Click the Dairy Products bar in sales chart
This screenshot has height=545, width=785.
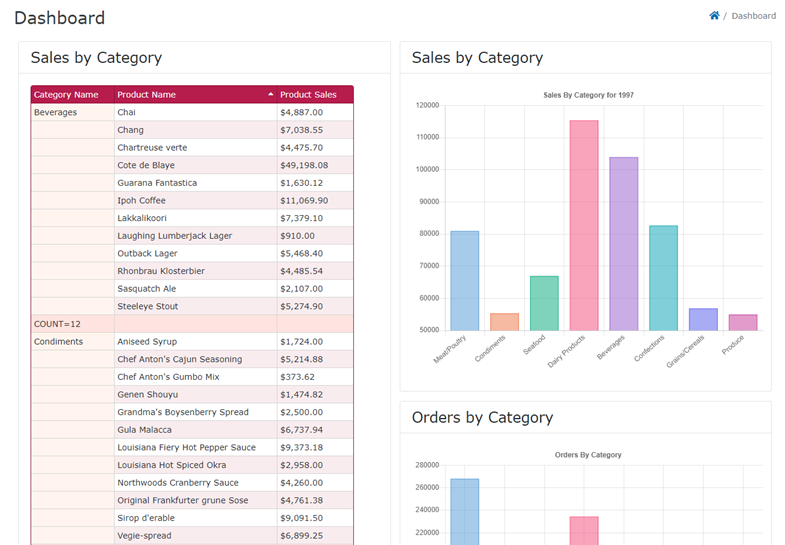(x=584, y=225)
